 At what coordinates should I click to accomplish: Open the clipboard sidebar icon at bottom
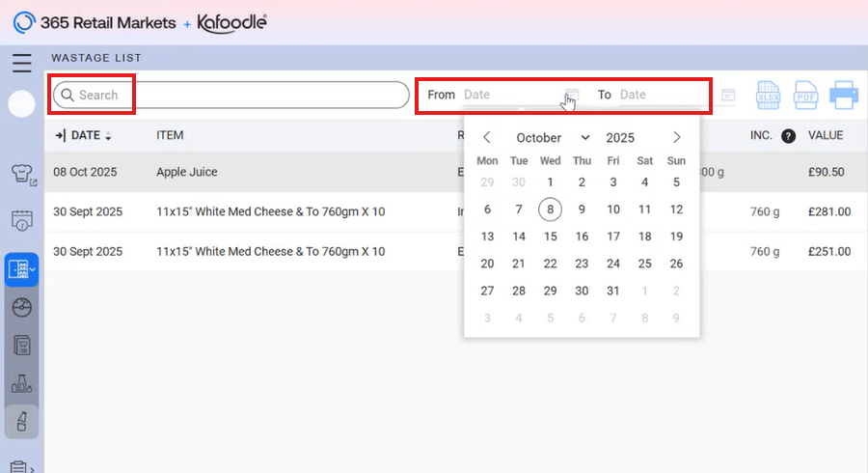coord(21,466)
